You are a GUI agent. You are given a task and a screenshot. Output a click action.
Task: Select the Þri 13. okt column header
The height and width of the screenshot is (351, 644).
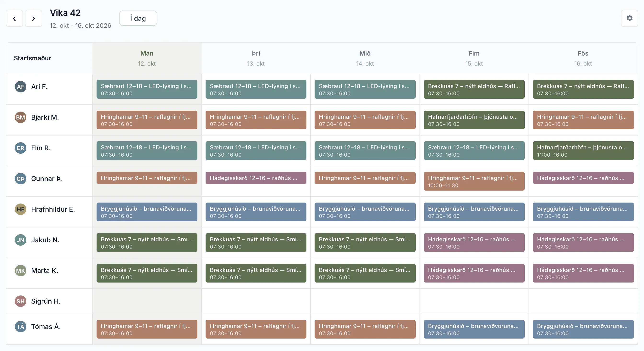coord(256,58)
